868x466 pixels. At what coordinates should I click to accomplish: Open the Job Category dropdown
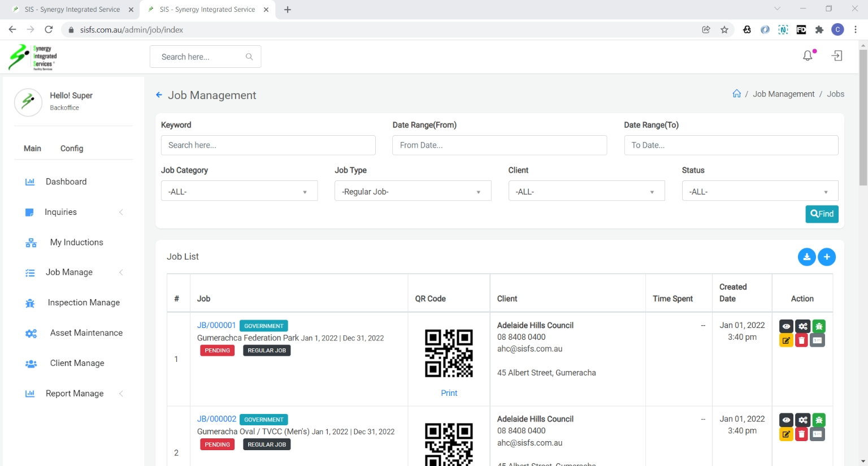(239, 191)
